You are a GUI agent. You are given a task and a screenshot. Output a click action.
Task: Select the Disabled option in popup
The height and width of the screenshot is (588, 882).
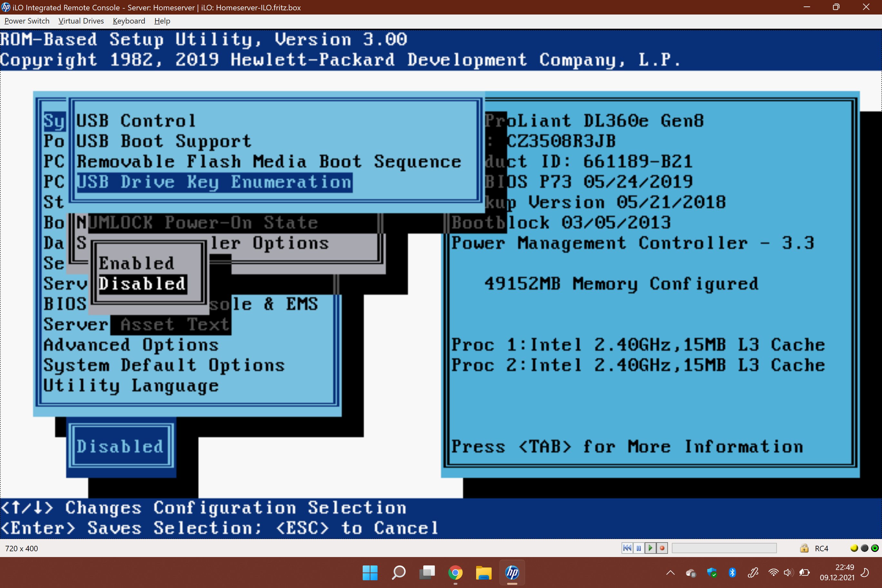[x=142, y=284]
